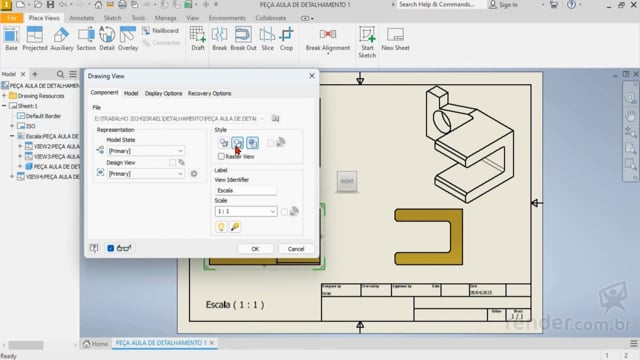Click the RIGHT view cube face
The width and height of the screenshot is (640, 360).
[x=347, y=181]
